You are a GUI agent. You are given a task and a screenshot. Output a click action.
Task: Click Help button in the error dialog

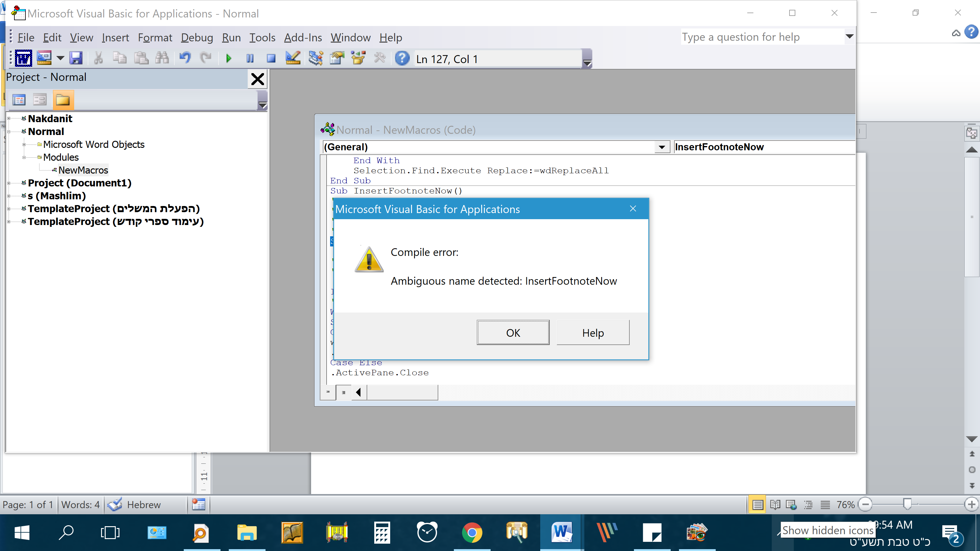click(592, 333)
